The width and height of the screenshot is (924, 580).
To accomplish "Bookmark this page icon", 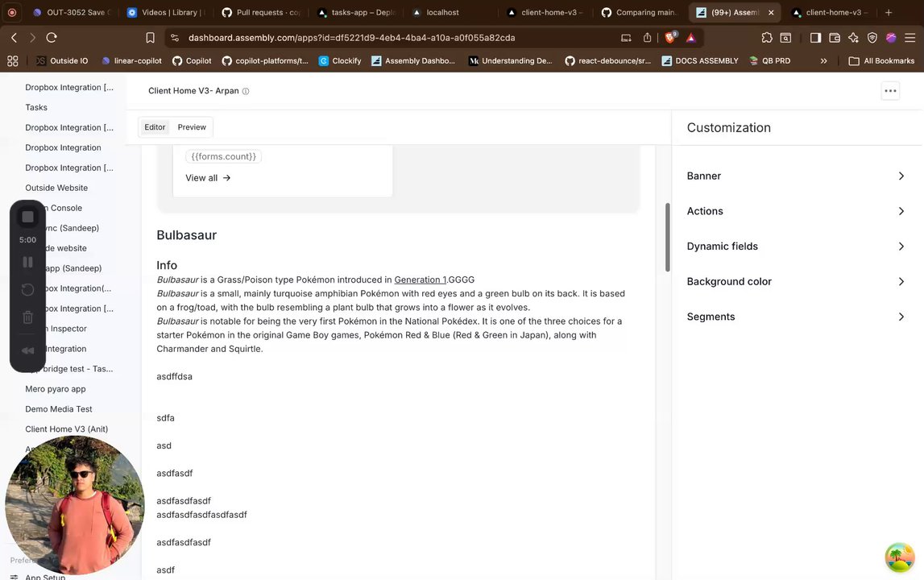I will tap(151, 38).
